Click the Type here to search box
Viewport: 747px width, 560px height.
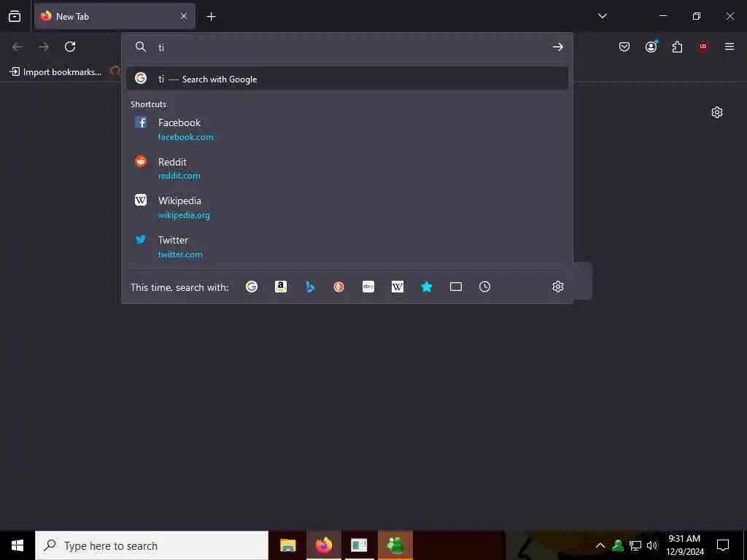[x=152, y=545]
